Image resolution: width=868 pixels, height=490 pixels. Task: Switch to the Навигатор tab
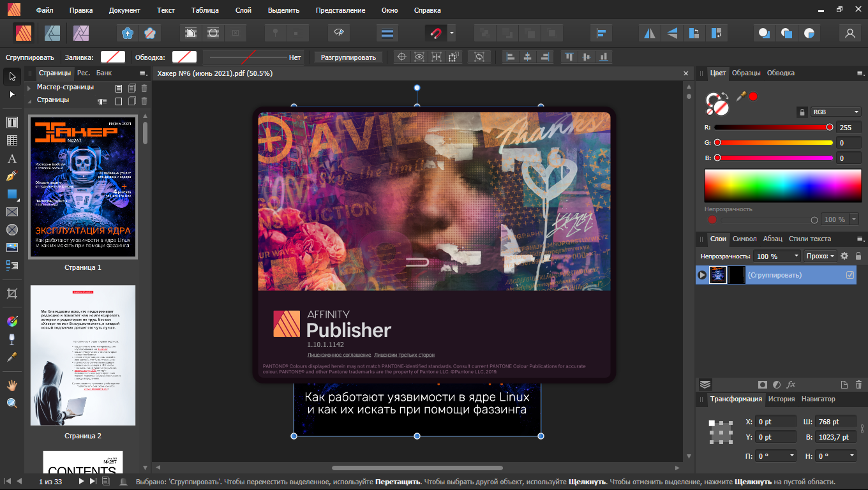click(x=818, y=399)
